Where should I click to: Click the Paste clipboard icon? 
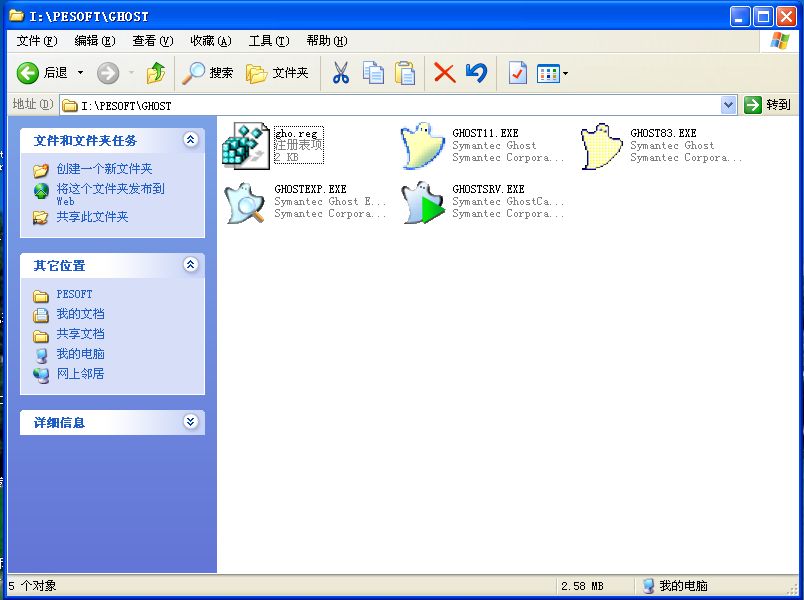pyautogui.click(x=405, y=73)
